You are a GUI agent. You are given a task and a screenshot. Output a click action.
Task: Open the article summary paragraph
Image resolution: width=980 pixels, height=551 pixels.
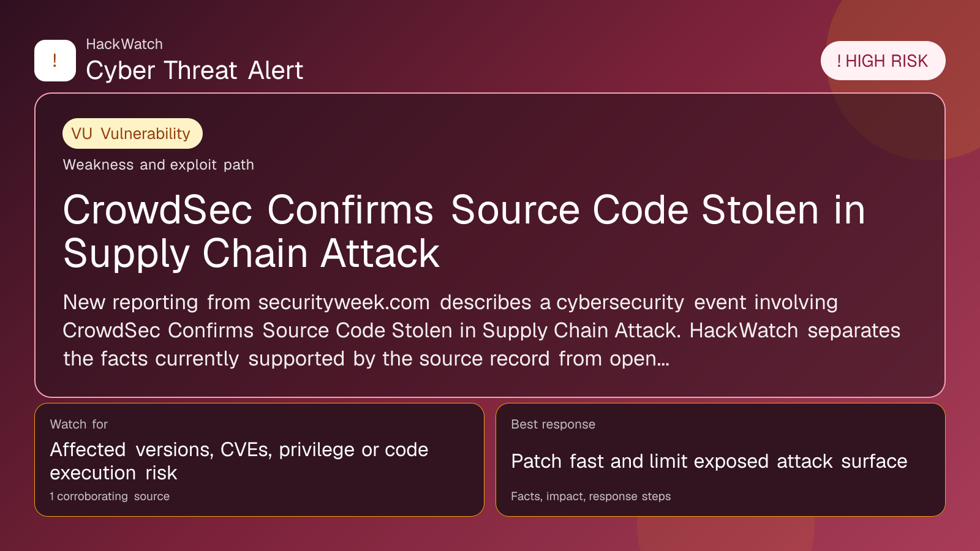point(481,331)
